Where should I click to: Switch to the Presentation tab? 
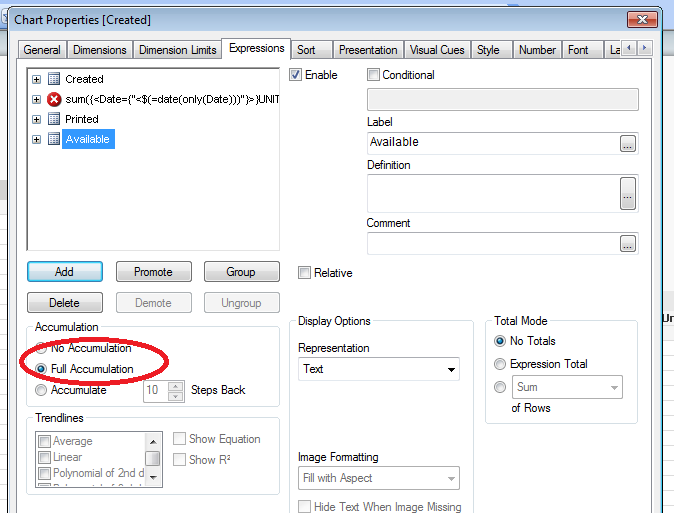[x=368, y=50]
